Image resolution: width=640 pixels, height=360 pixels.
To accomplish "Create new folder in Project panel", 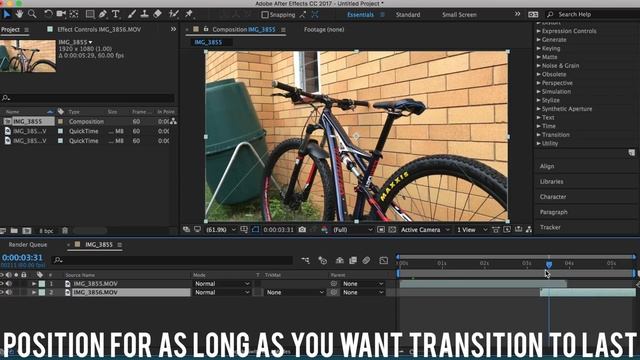I will point(14,231).
